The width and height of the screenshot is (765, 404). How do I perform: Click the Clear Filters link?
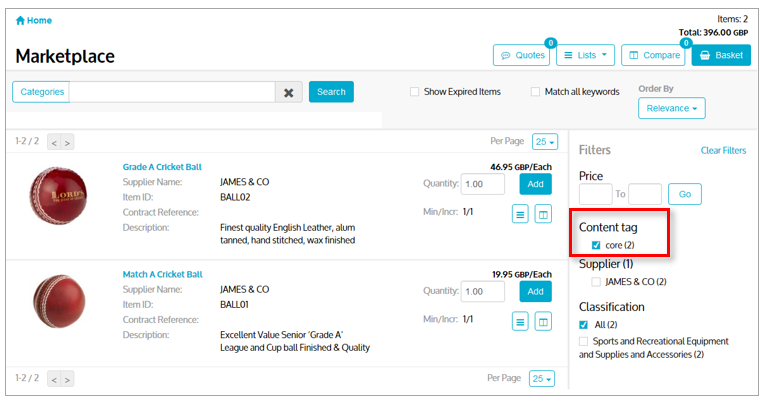[x=723, y=150]
